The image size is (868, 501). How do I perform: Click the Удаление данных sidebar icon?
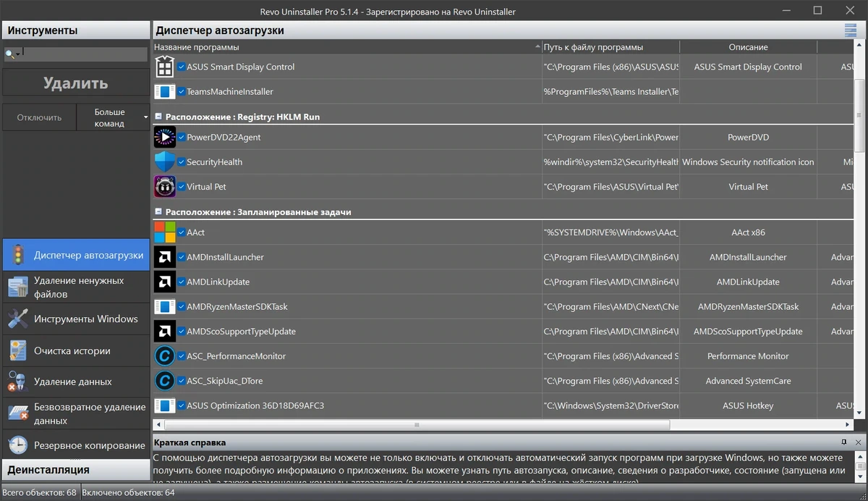[17, 382]
